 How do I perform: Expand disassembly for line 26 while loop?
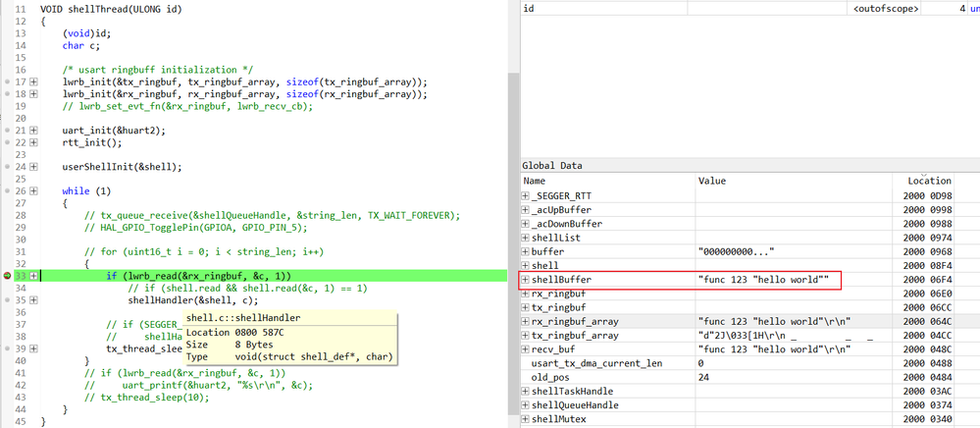tap(33, 190)
